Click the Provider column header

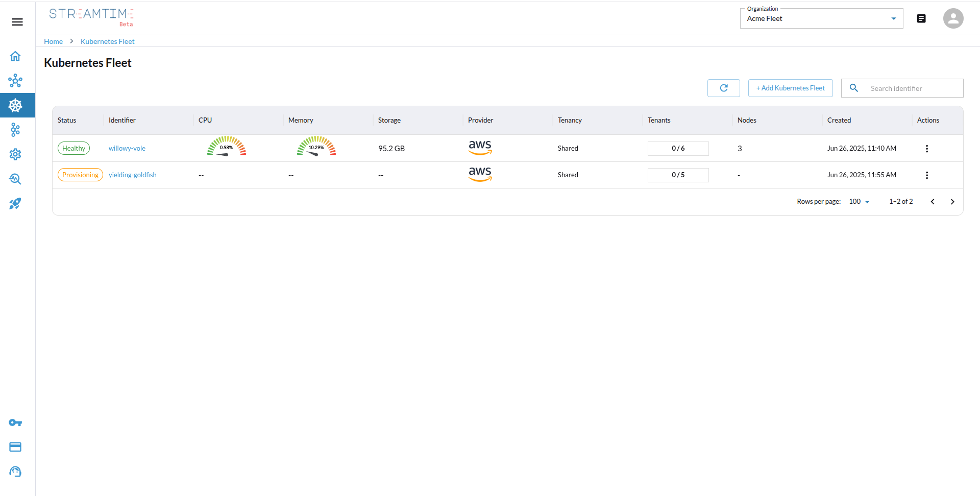[481, 120]
